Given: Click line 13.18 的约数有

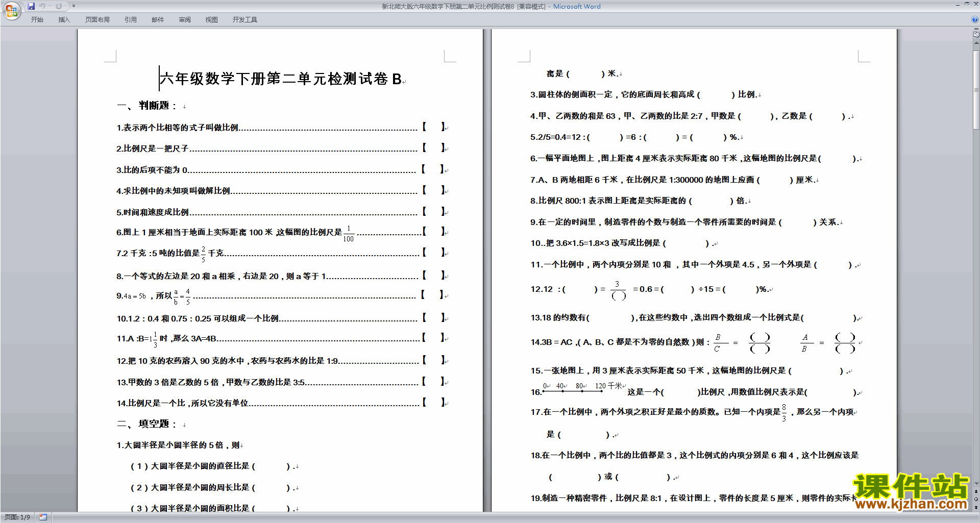Looking at the screenshot, I should click(x=696, y=317).
